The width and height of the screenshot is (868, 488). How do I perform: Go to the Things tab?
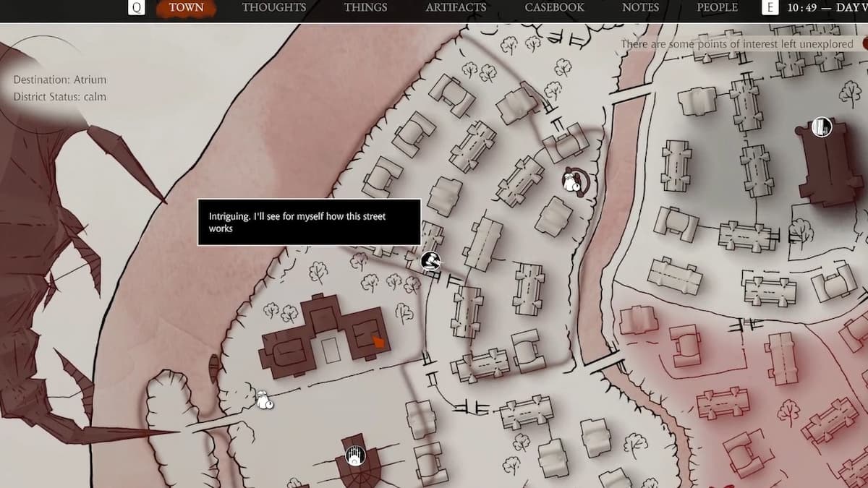[x=365, y=8]
